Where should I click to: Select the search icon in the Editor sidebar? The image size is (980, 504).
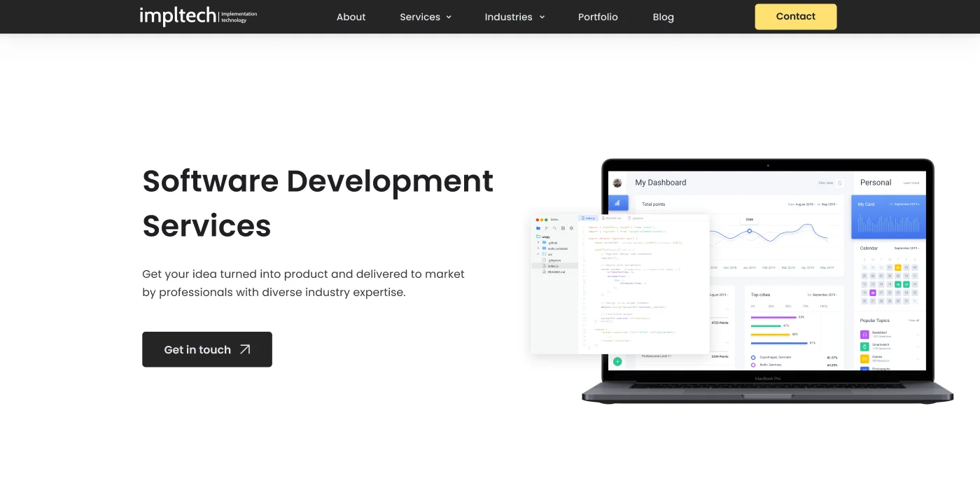pyautogui.click(x=554, y=228)
